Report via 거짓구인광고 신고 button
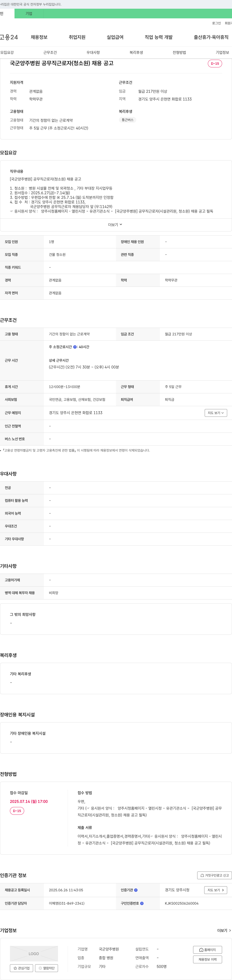The width and height of the screenshot is (232, 980). coord(215,875)
